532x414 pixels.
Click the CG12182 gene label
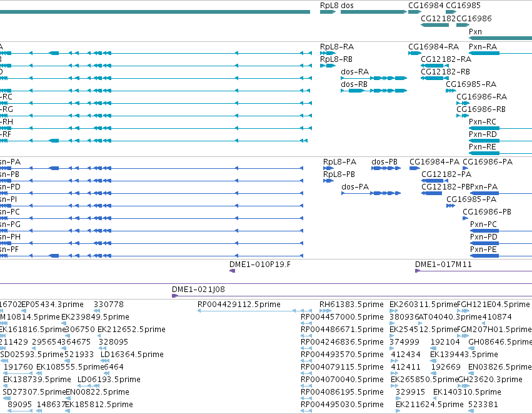coord(438,19)
